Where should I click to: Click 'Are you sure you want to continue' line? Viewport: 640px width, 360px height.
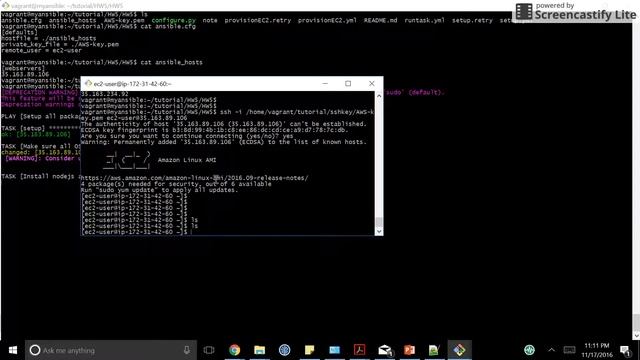(187, 136)
